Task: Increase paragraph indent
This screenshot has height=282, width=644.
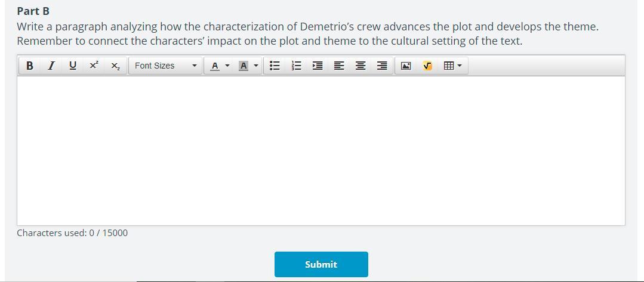Action: (x=318, y=66)
